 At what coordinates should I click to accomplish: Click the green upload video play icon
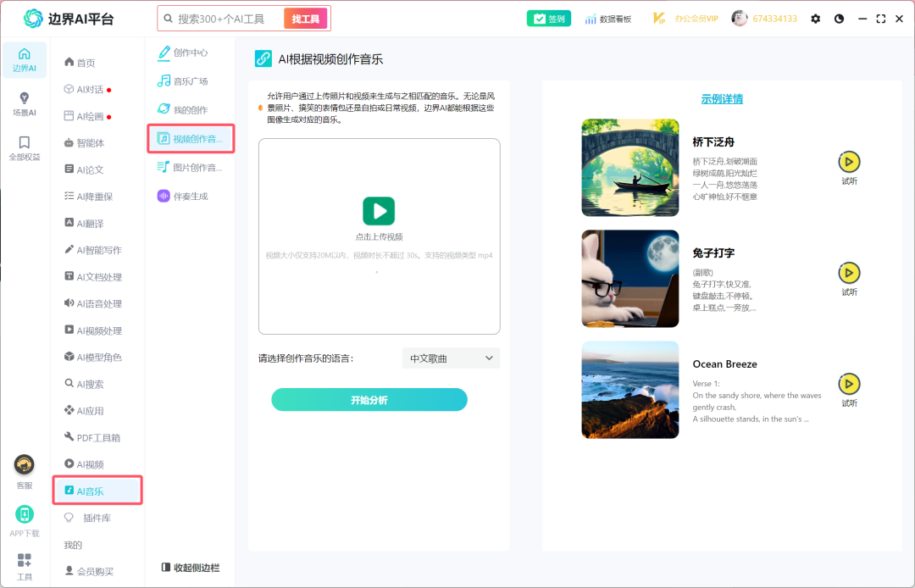coord(379,211)
